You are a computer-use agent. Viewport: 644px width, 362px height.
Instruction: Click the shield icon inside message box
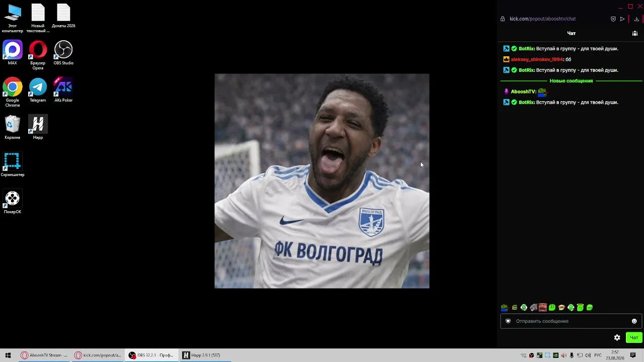[x=508, y=321]
